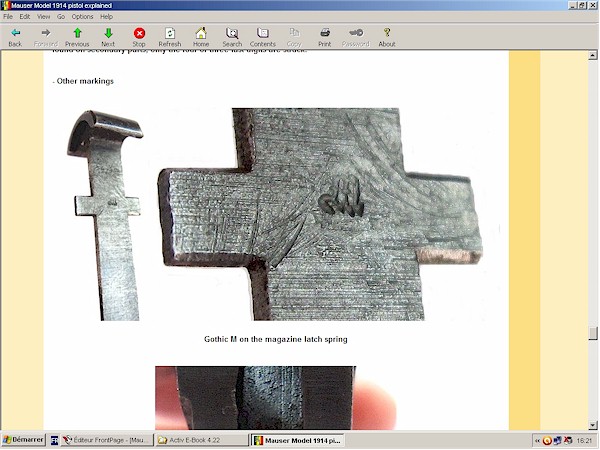
Task: Click the vertical scrollbar thumb
Action: [x=593, y=333]
